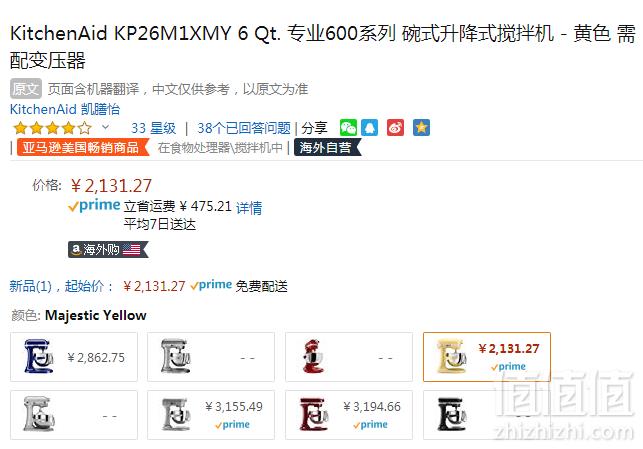This screenshot has width=643, height=449.
Task: Open the 新品(1)，起始价 offers link
Action: pos(62,286)
